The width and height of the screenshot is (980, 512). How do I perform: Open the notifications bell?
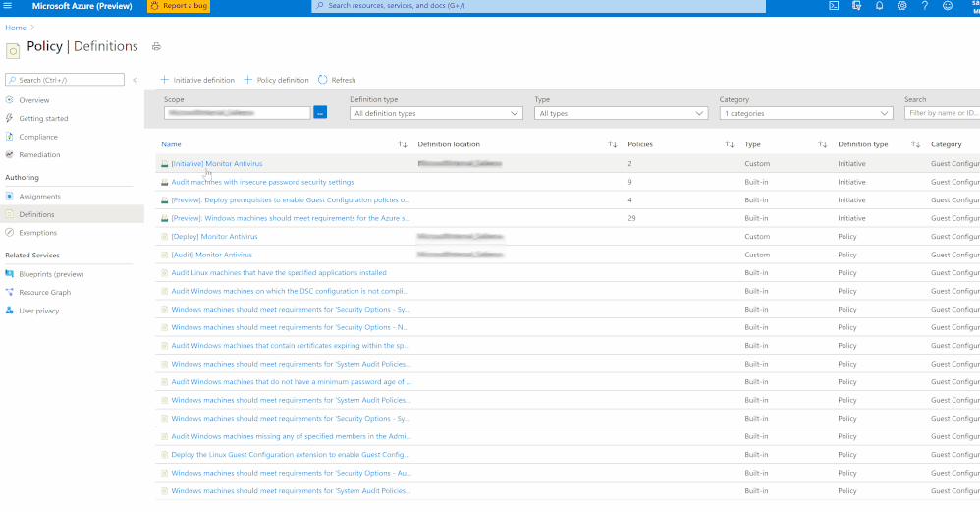point(880,6)
